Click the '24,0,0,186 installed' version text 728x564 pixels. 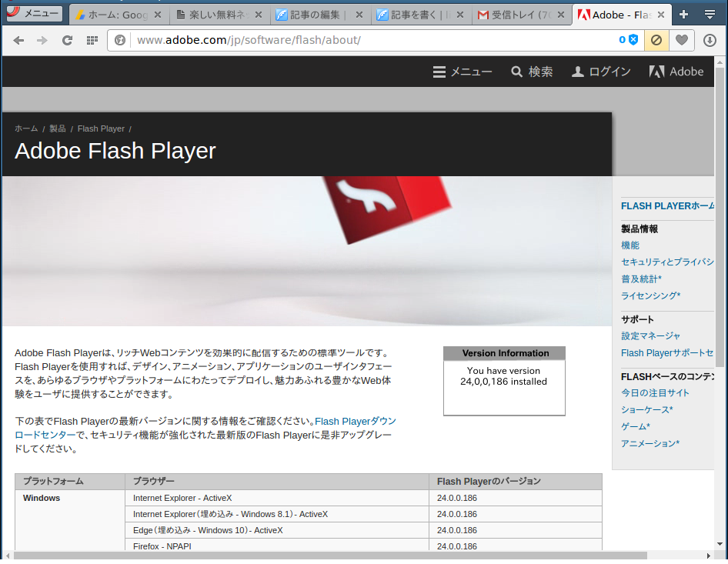click(x=503, y=382)
